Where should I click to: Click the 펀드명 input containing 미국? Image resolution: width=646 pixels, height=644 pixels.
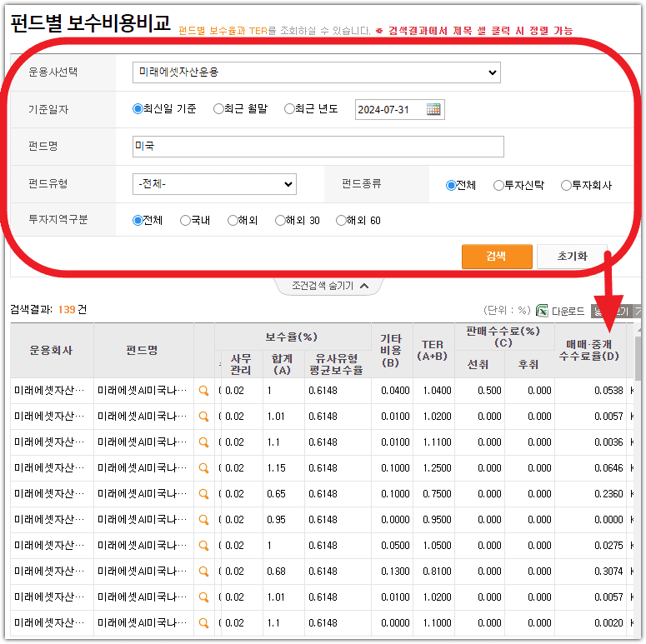click(318, 147)
